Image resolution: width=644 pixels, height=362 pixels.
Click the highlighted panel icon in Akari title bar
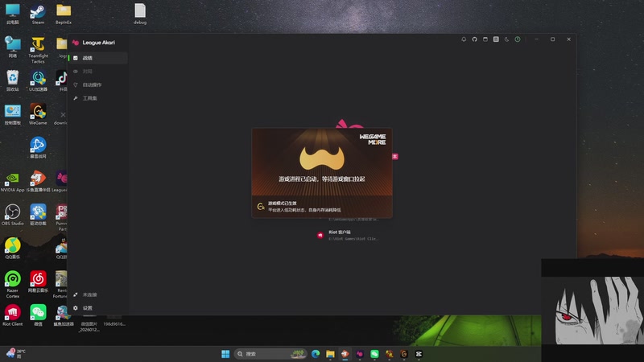496,39
